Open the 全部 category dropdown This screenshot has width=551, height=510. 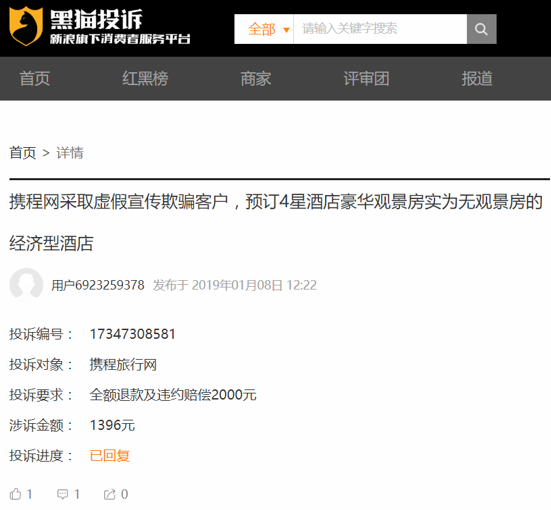click(264, 29)
